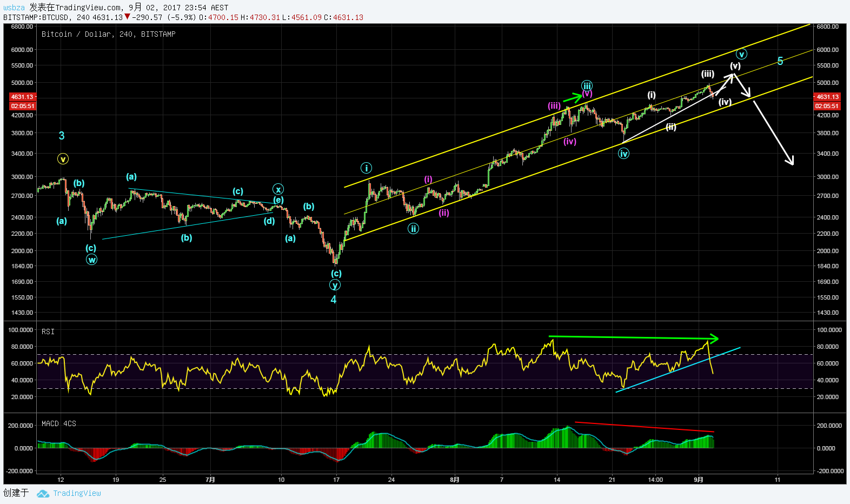
Task: Click the cyan RSI support trendline
Action: [x=678, y=370]
